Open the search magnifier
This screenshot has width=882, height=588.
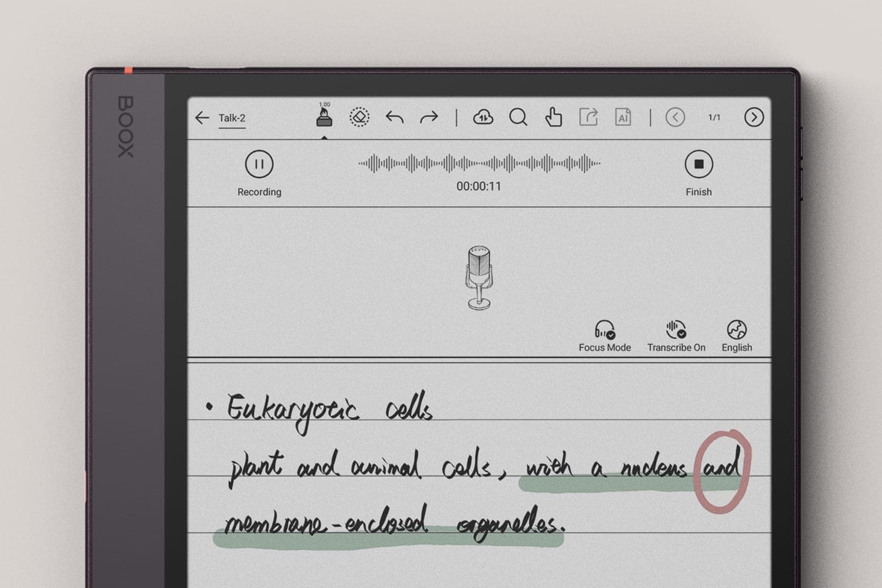pos(518,117)
